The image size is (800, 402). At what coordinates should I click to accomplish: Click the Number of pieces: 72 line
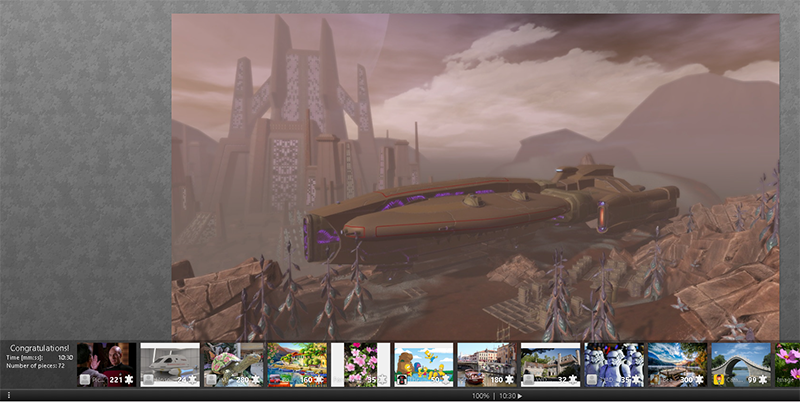[35, 366]
